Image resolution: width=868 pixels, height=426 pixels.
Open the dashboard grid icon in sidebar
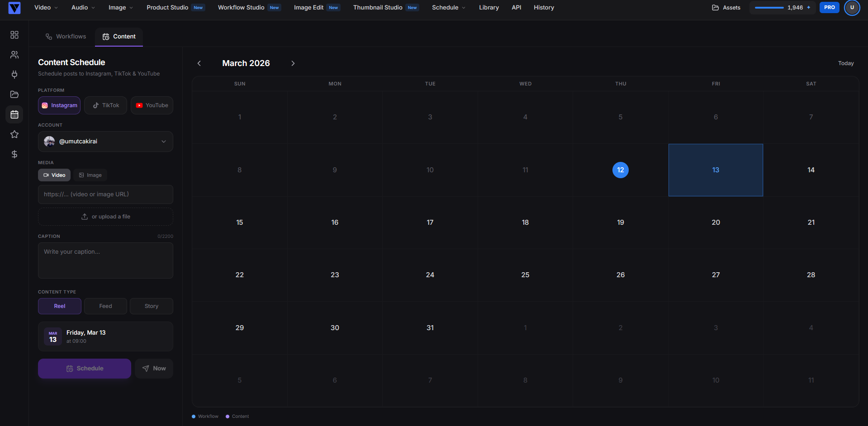point(14,35)
